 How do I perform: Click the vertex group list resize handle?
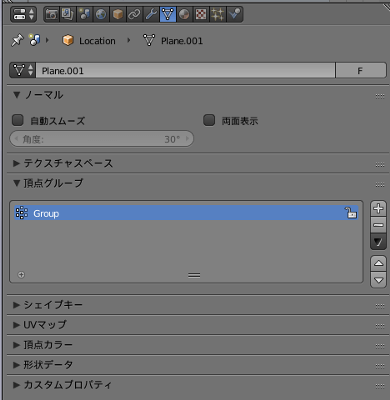pos(194,275)
